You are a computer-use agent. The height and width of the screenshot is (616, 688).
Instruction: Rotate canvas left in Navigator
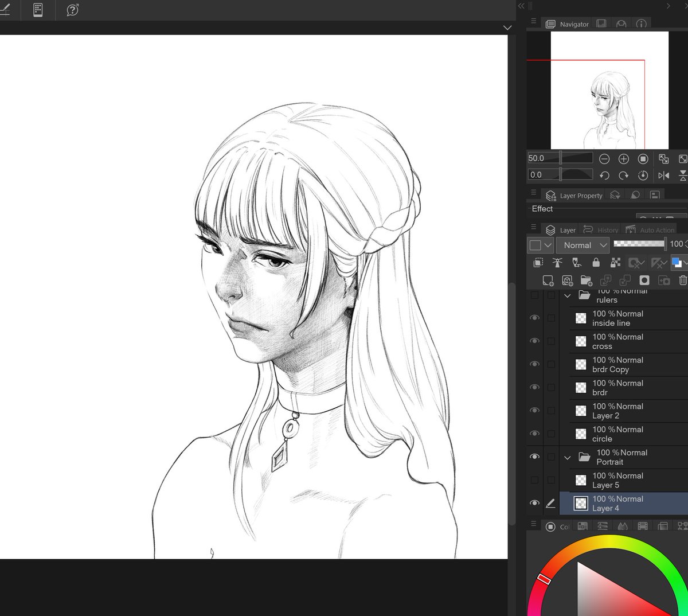(x=604, y=176)
